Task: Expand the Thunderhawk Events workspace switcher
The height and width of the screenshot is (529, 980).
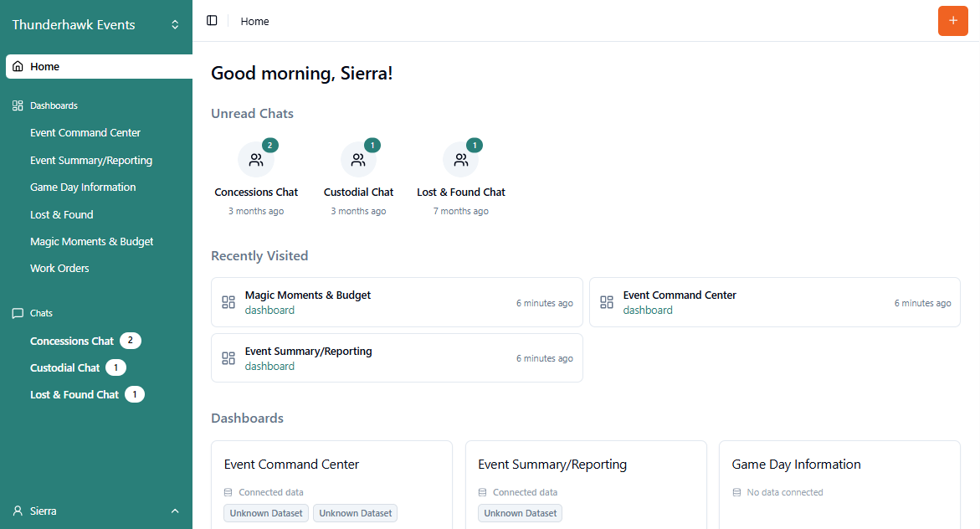Action: coord(175,25)
